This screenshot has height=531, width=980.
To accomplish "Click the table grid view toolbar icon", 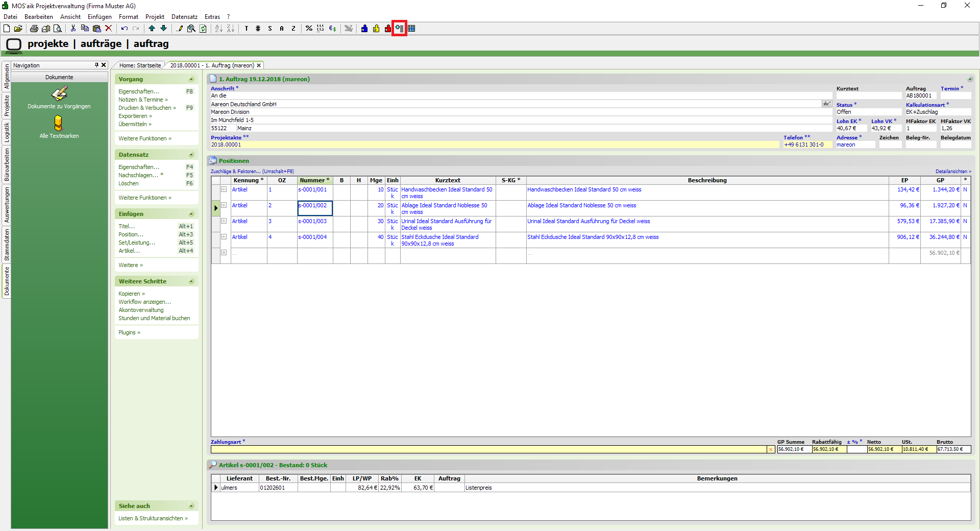I will pyautogui.click(x=411, y=29).
